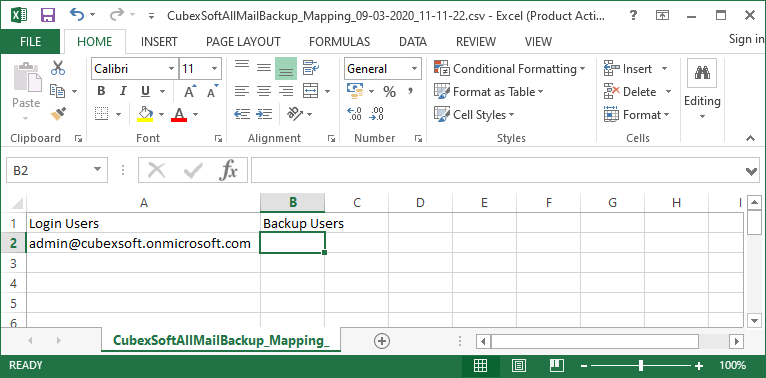Apply Percent Style

389,91
